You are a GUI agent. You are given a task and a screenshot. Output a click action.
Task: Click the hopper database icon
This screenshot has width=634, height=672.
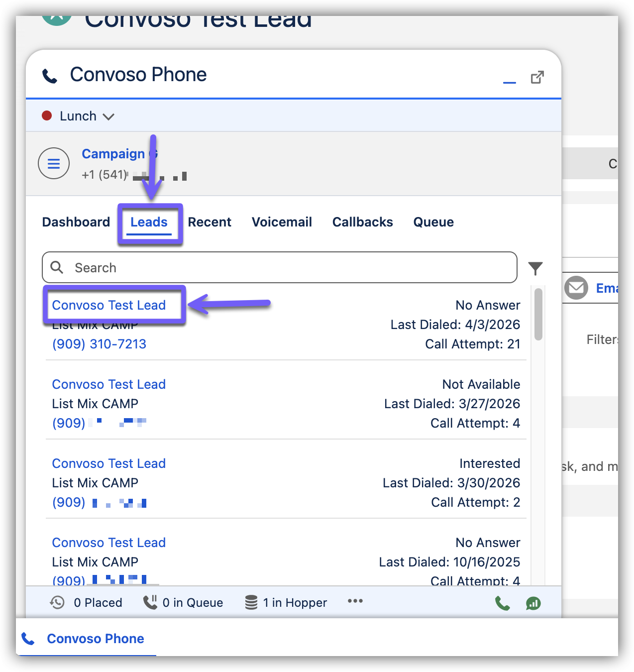click(251, 603)
